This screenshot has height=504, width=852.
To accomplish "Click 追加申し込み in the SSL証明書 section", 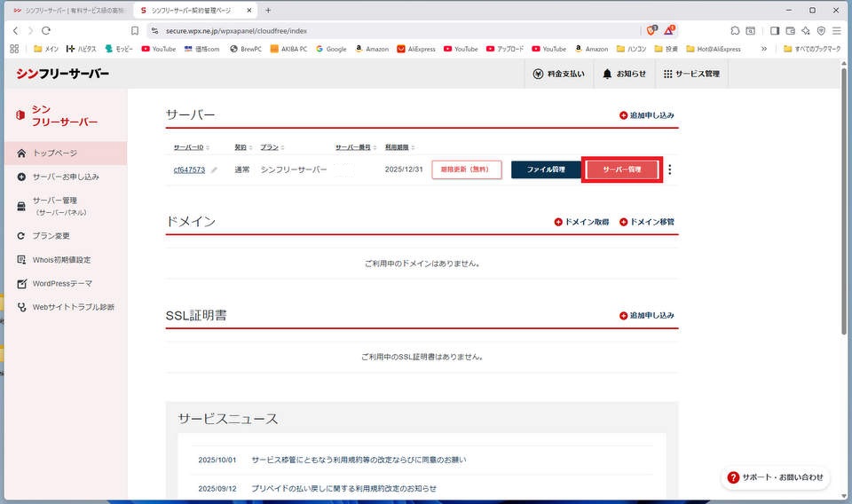I will point(646,316).
